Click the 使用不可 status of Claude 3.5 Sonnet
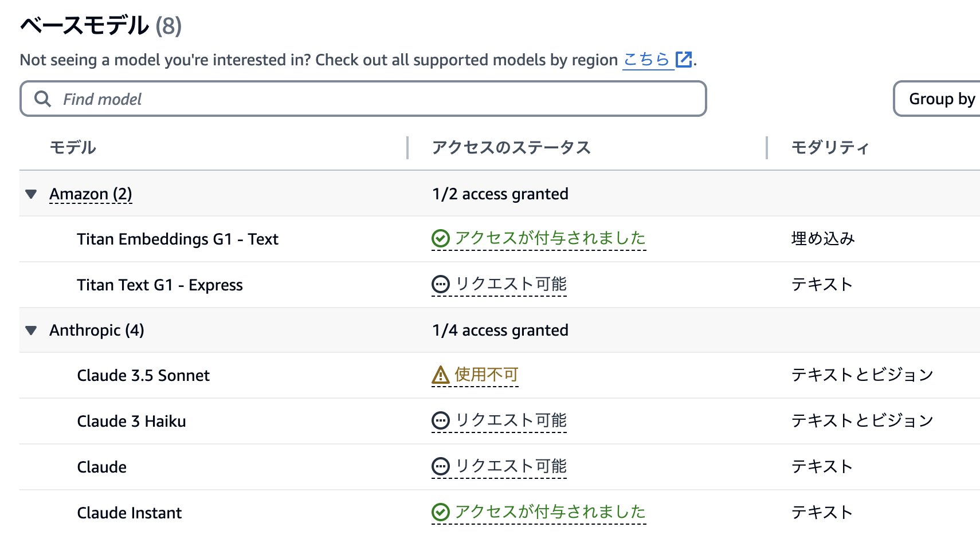The width and height of the screenshot is (980, 535). (x=485, y=375)
